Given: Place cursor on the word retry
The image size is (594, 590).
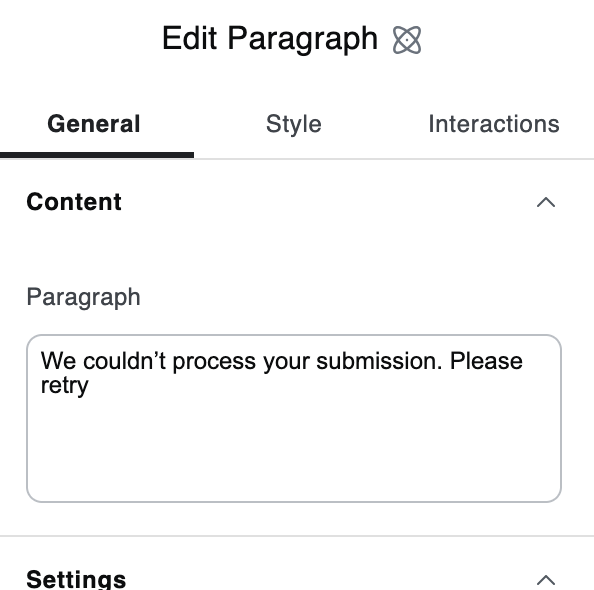Looking at the screenshot, I should click(64, 386).
